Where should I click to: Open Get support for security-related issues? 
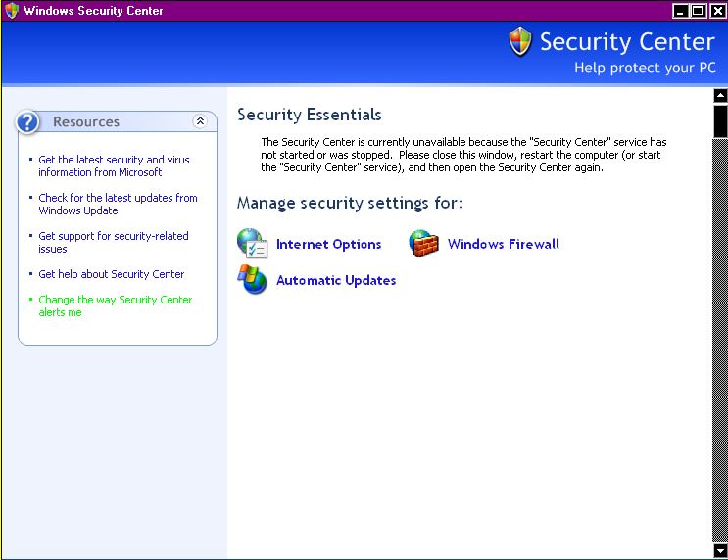click(114, 242)
